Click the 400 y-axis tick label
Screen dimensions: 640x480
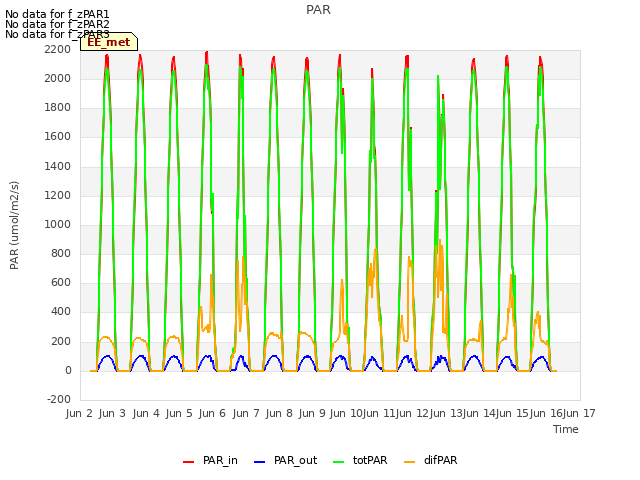(x=61, y=312)
